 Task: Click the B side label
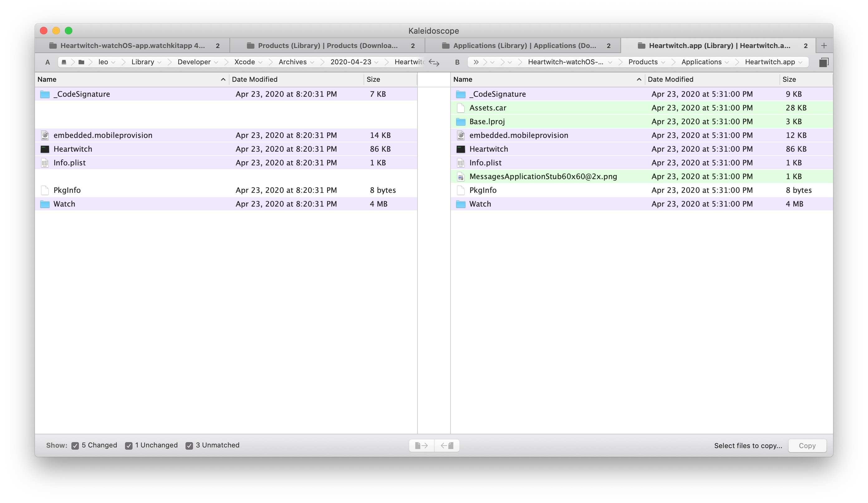click(457, 62)
